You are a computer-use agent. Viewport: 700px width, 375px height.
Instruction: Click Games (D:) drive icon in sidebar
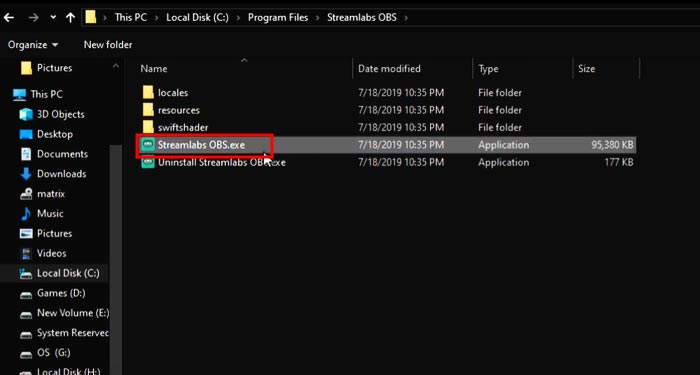tap(26, 294)
